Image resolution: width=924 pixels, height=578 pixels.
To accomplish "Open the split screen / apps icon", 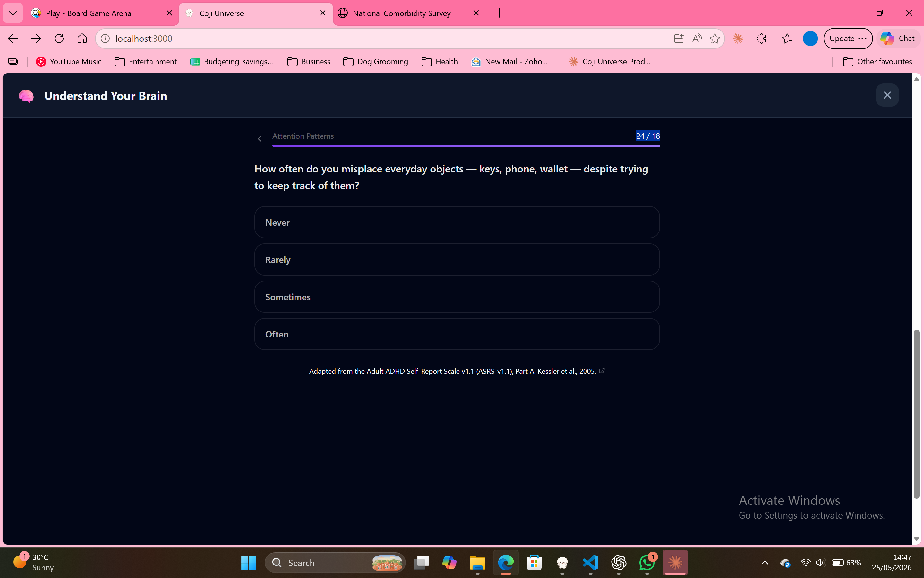I will click(679, 39).
